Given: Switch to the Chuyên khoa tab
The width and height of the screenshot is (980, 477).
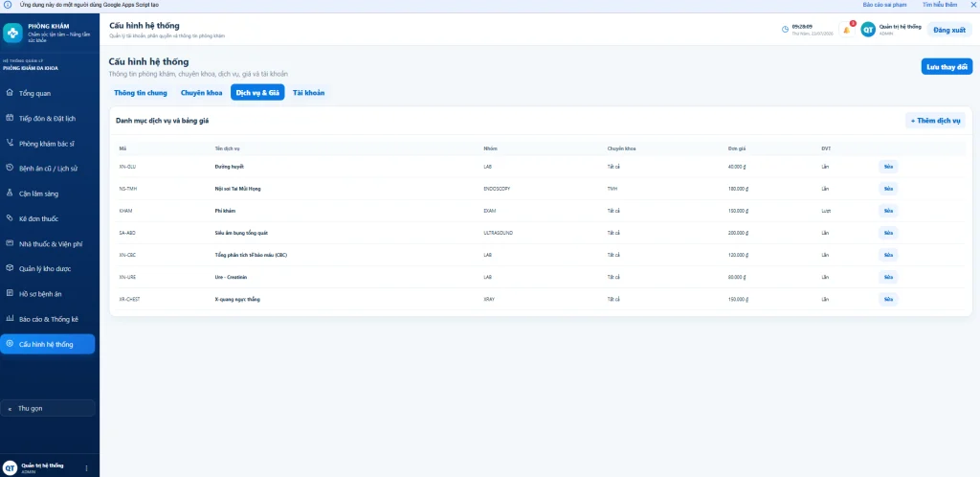Looking at the screenshot, I should pos(201,93).
